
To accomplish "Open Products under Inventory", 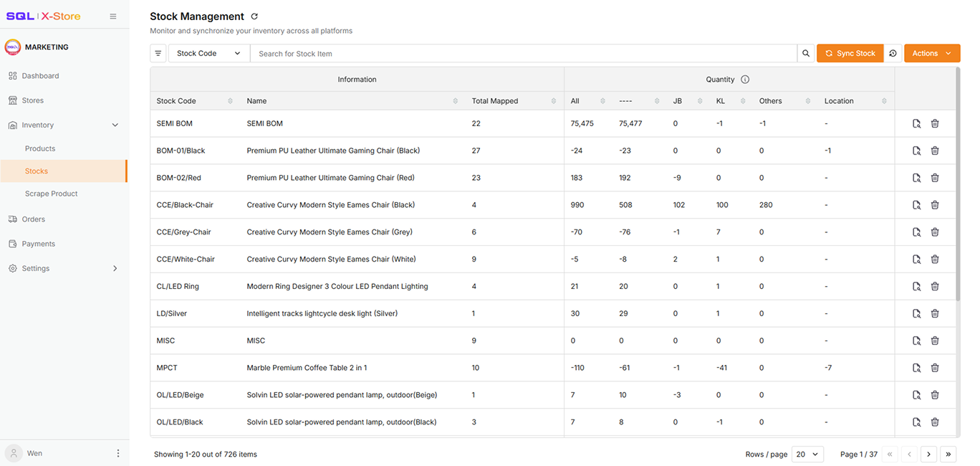I will pyautogui.click(x=40, y=149).
